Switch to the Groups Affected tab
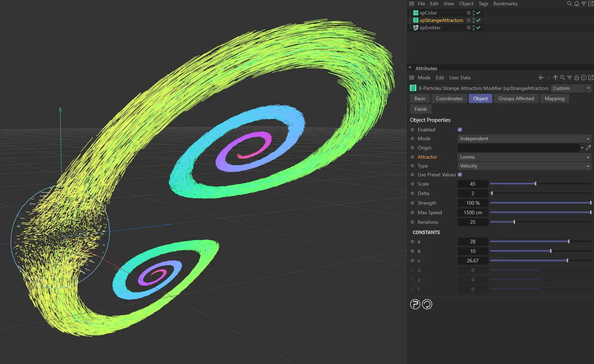This screenshot has width=594, height=364. pos(516,98)
